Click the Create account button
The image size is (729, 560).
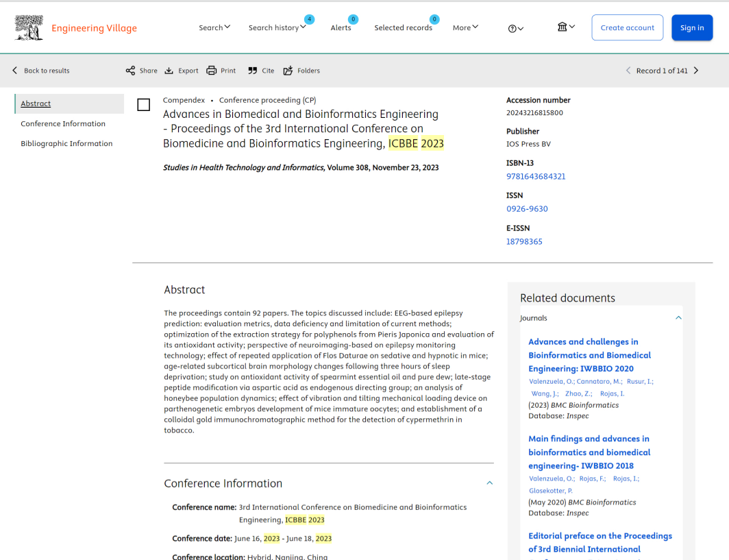click(x=627, y=27)
